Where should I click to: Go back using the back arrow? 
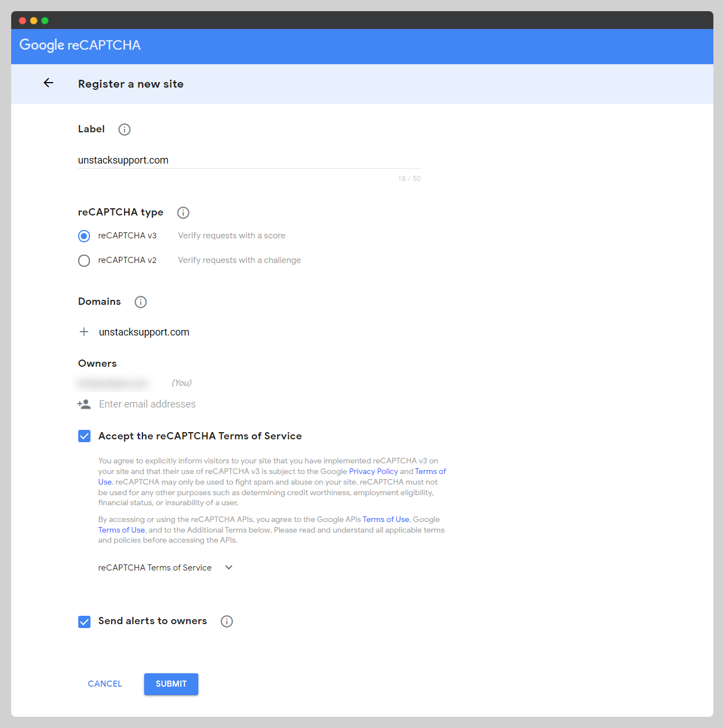click(48, 83)
